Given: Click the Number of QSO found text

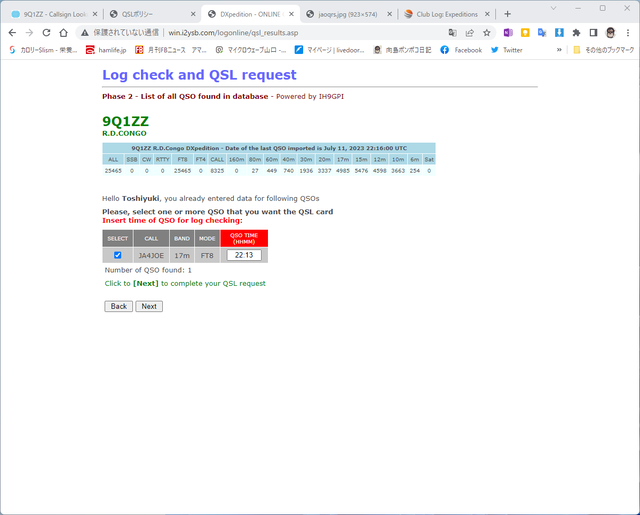Looking at the screenshot, I should (x=148, y=270).
